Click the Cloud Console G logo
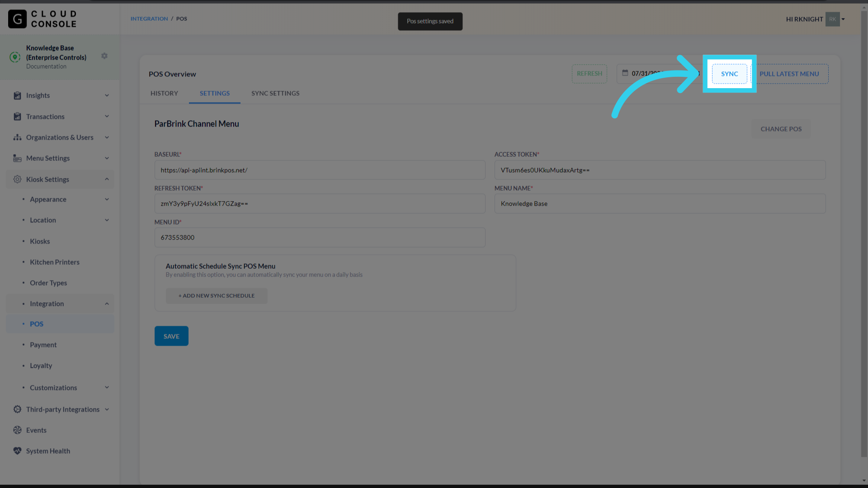 17,19
